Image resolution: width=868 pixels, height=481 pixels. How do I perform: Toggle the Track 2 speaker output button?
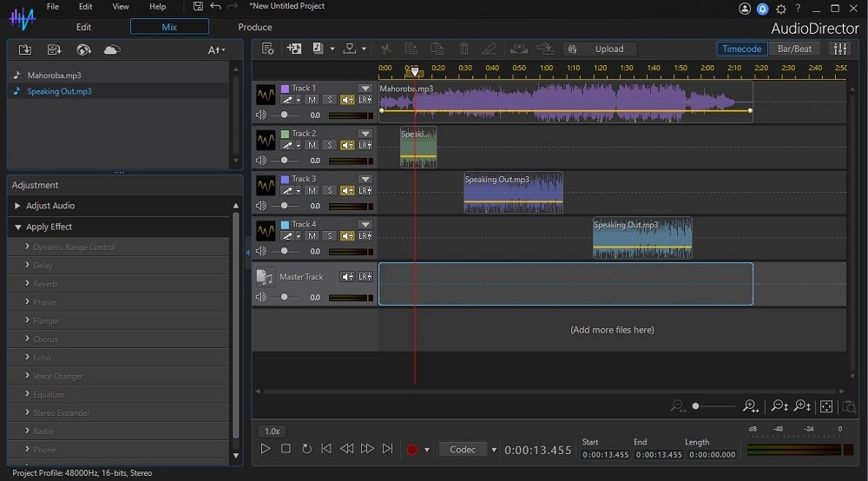point(347,145)
